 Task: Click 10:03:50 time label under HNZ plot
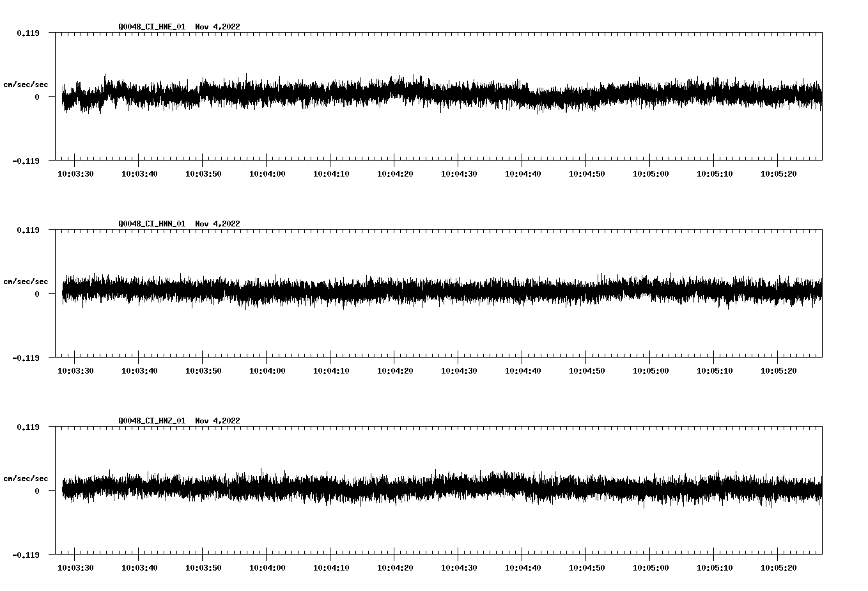click(x=203, y=568)
